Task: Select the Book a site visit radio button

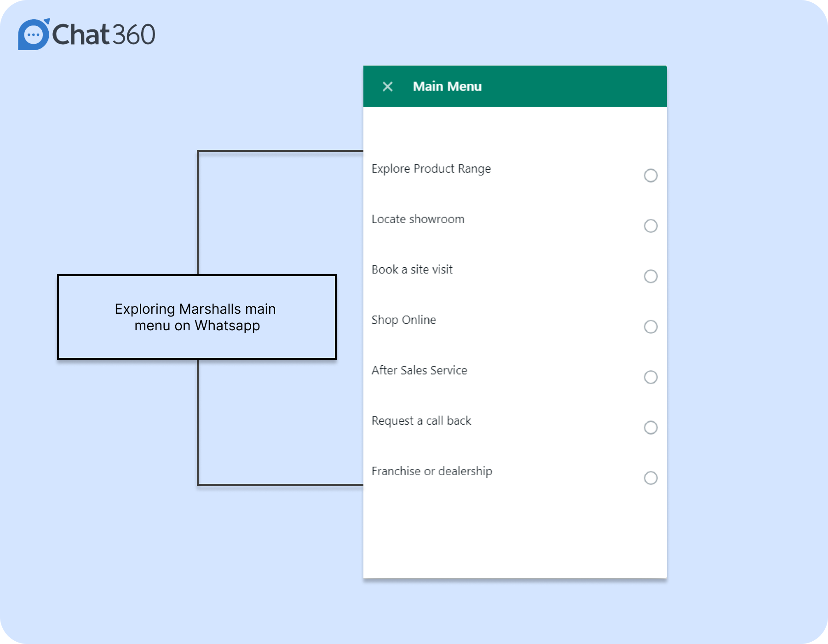Action: (650, 276)
